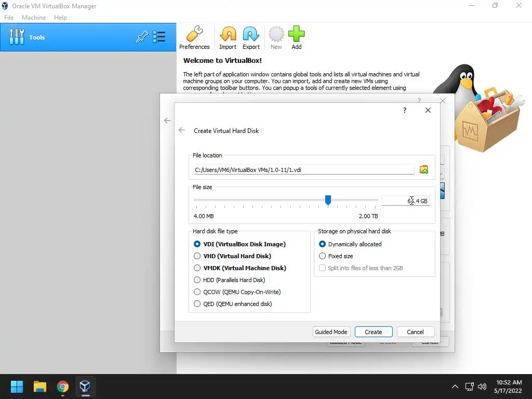Click the 2.00 TB maximum size label
532x399 pixels.
(x=368, y=216)
